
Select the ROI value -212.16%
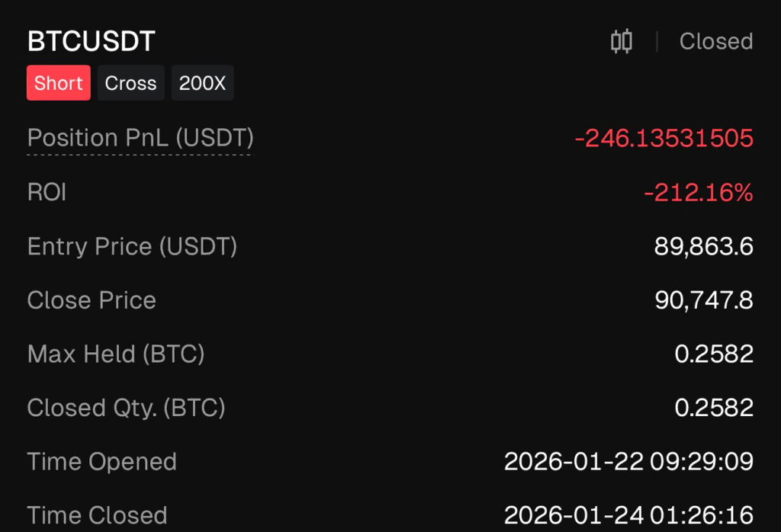click(x=698, y=192)
